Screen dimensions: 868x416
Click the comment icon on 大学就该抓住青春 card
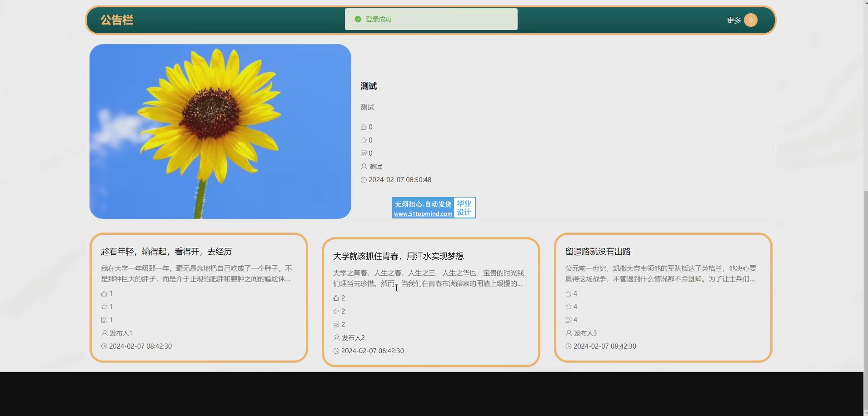[336, 325]
